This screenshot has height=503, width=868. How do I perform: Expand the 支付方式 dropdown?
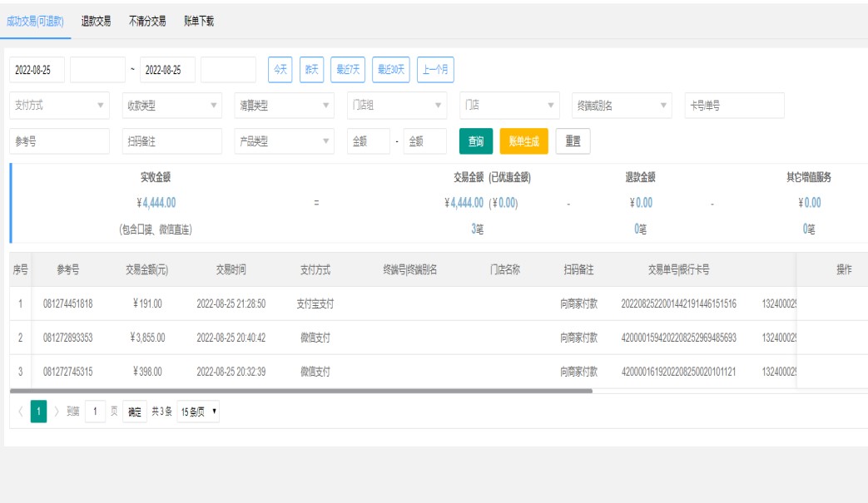(x=60, y=106)
